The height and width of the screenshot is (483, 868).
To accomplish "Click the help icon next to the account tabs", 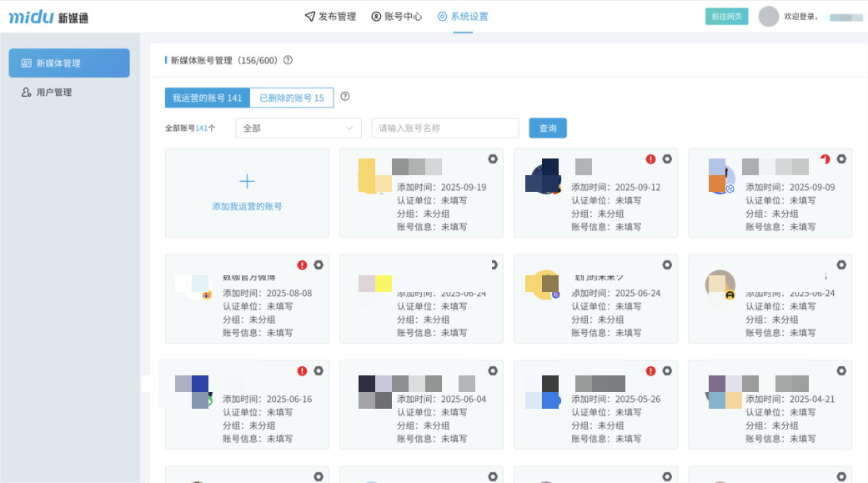I will click(344, 98).
